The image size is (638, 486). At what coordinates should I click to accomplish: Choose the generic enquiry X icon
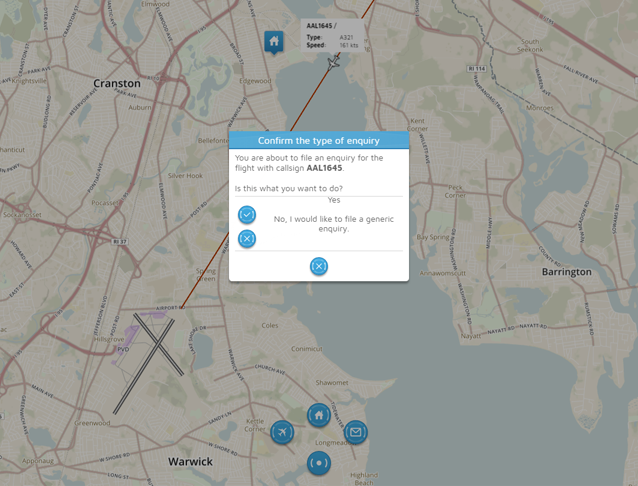pyautogui.click(x=247, y=238)
